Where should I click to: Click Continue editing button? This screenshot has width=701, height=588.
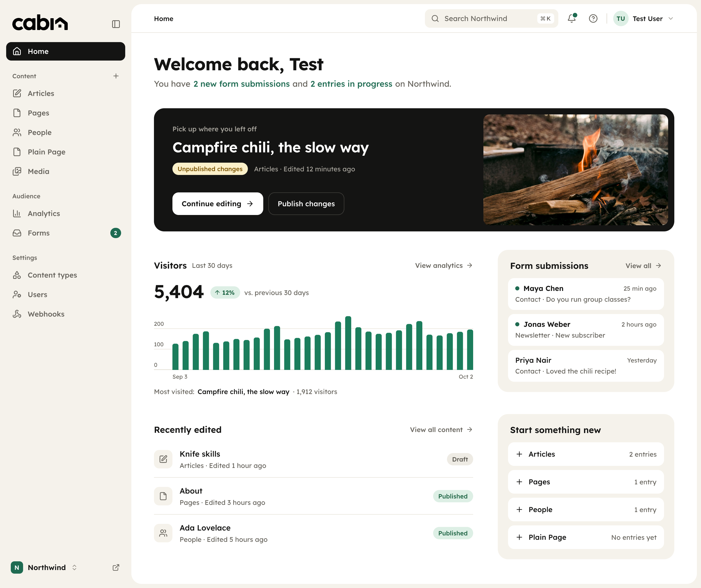(x=218, y=203)
